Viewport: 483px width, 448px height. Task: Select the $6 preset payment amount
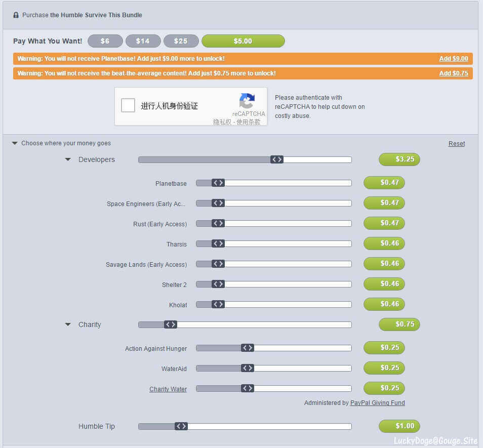105,41
